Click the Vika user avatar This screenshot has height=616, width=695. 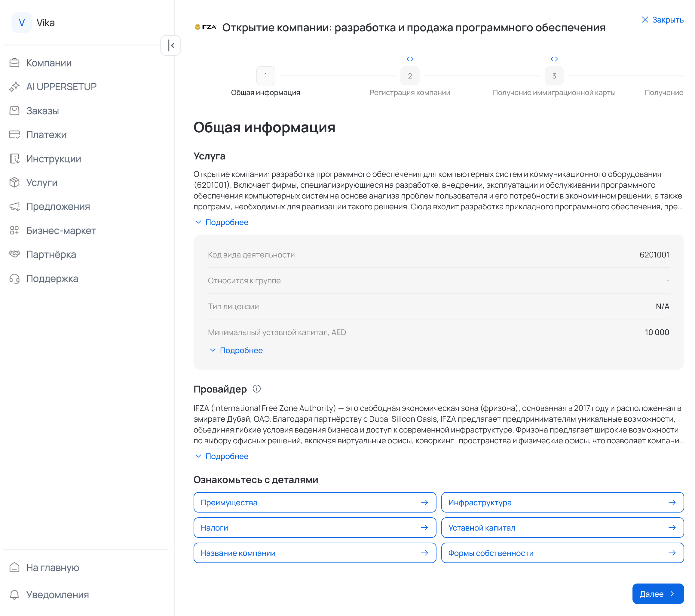(x=22, y=23)
